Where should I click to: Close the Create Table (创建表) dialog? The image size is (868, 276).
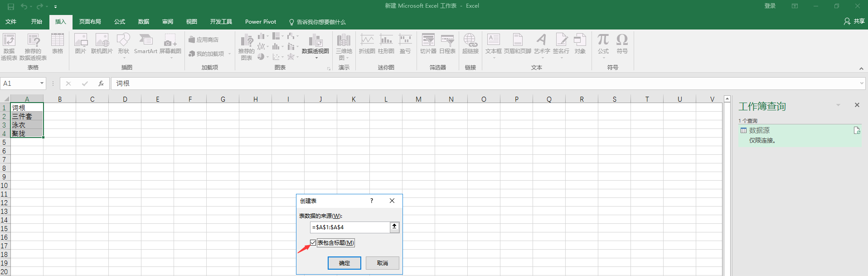392,201
